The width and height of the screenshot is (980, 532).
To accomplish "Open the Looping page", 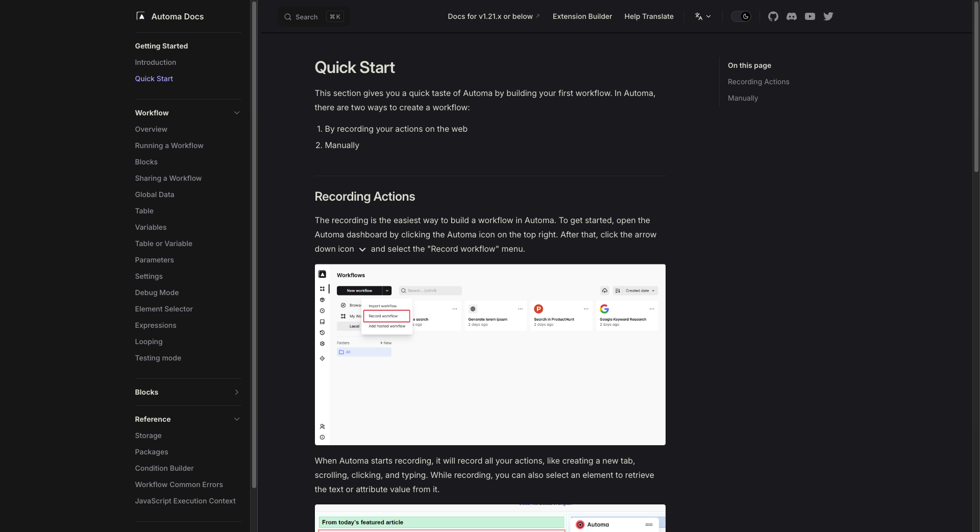I will (149, 342).
